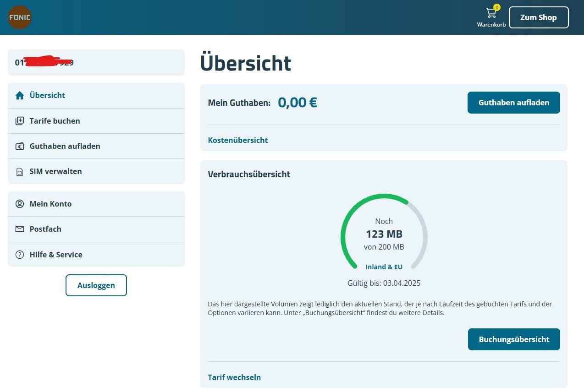Click the home icon beside Übersicht

tap(20, 95)
